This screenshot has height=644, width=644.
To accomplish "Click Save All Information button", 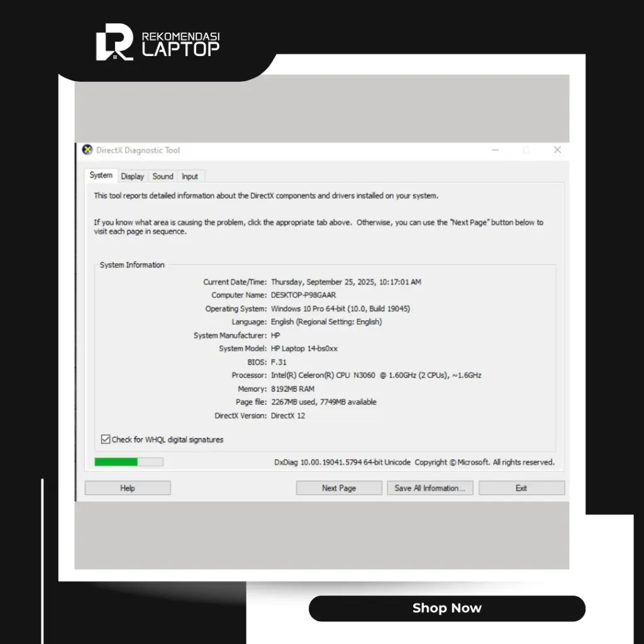I will click(x=430, y=488).
